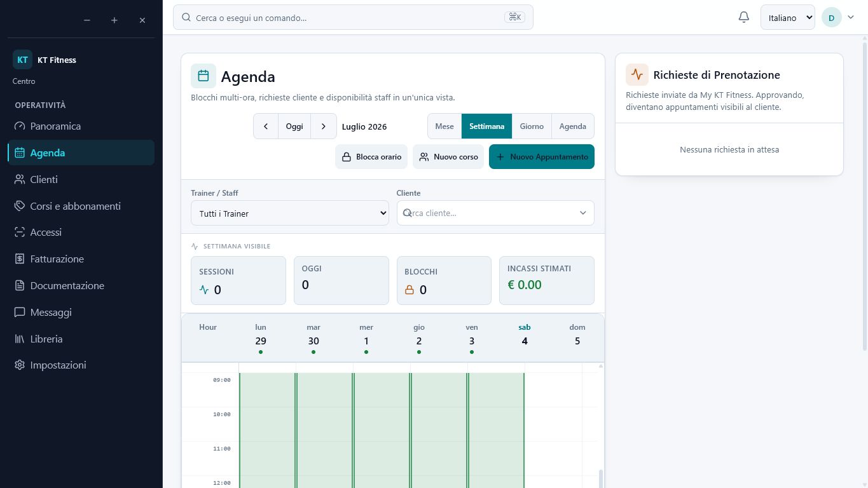Open Tutti i Trainer dropdown

289,213
